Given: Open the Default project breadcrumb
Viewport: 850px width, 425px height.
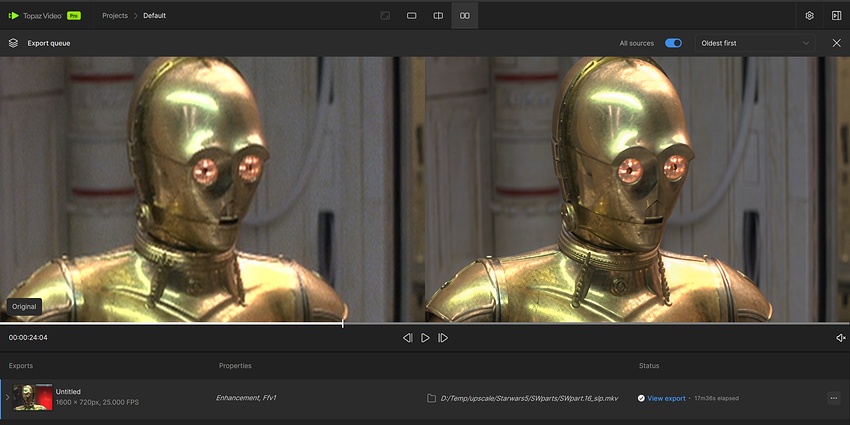Looking at the screenshot, I should 154,16.
